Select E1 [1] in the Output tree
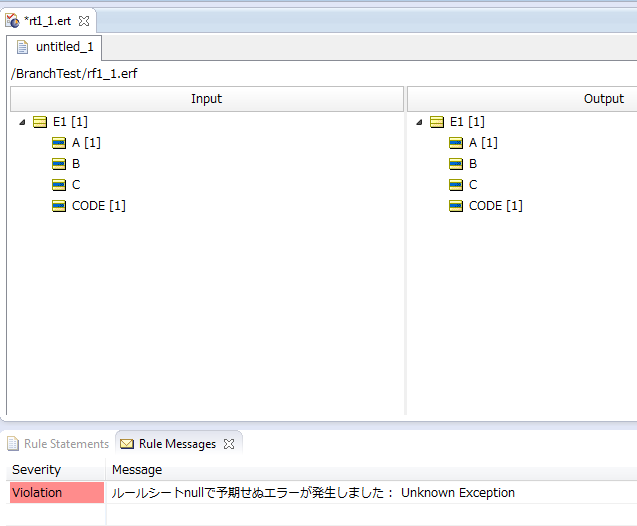637x526 pixels. click(467, 122)
